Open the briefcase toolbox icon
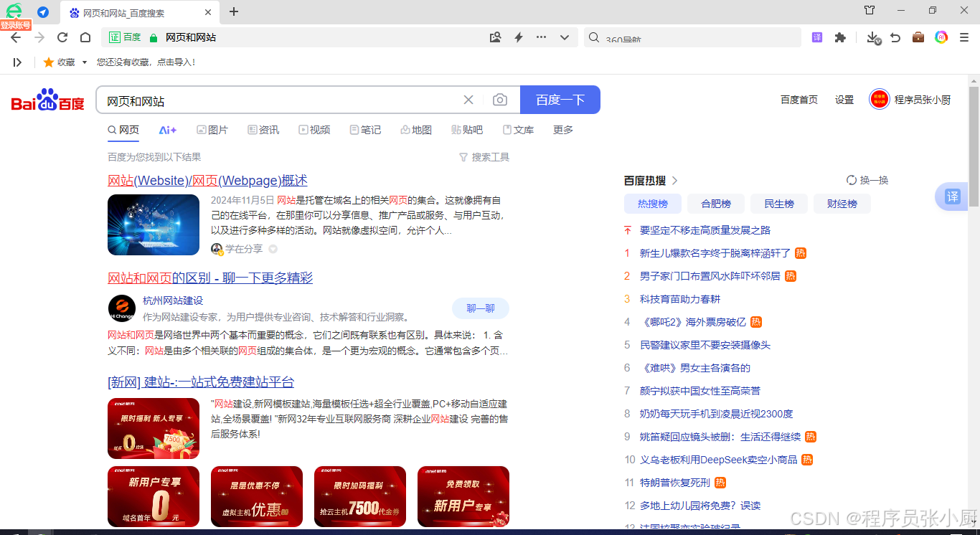This screenshot has width=980, height=535. pos(918,37)
